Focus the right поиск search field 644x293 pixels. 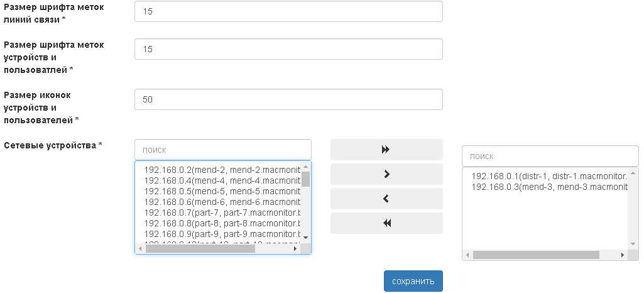click(550, 156)
